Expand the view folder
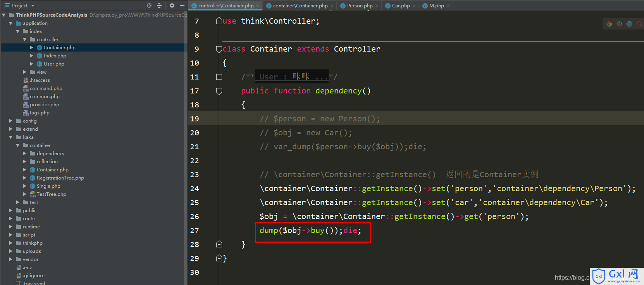The height and width of the screenshot is (285, 644). [25, 72]
